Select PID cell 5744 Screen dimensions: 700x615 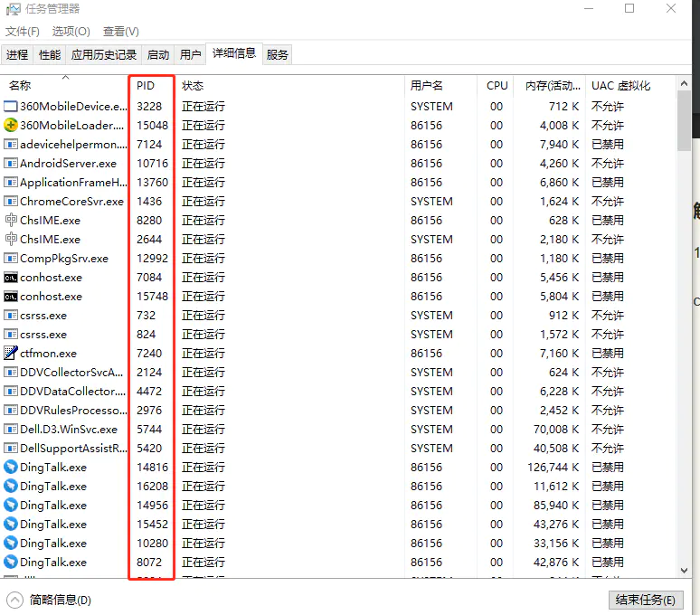tap(149, 430)
